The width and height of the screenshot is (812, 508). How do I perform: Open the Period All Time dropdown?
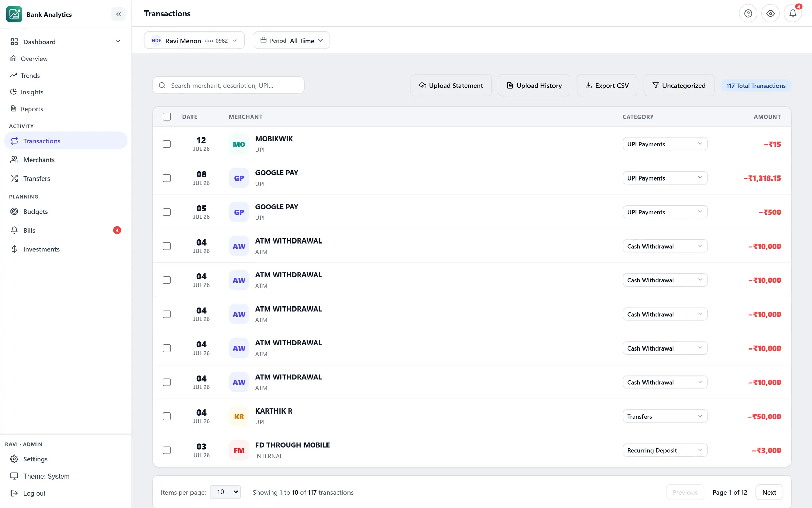pyautogui.click(x=292, y=40)
